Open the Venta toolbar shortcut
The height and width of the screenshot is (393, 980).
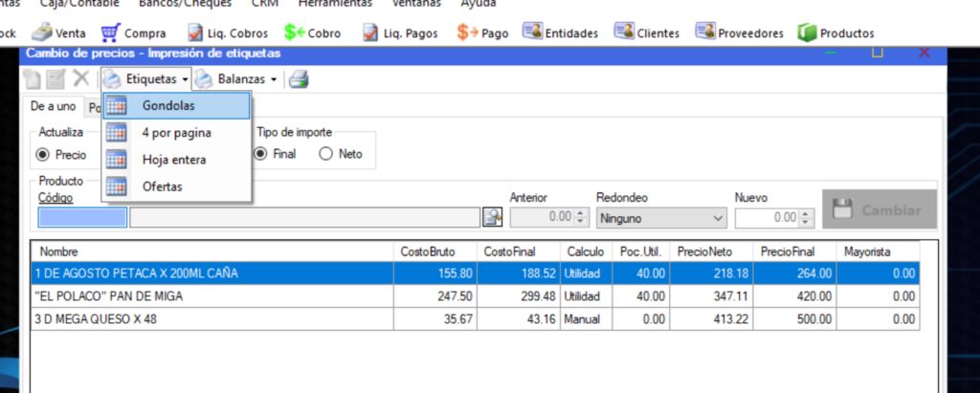coord(58,33)
